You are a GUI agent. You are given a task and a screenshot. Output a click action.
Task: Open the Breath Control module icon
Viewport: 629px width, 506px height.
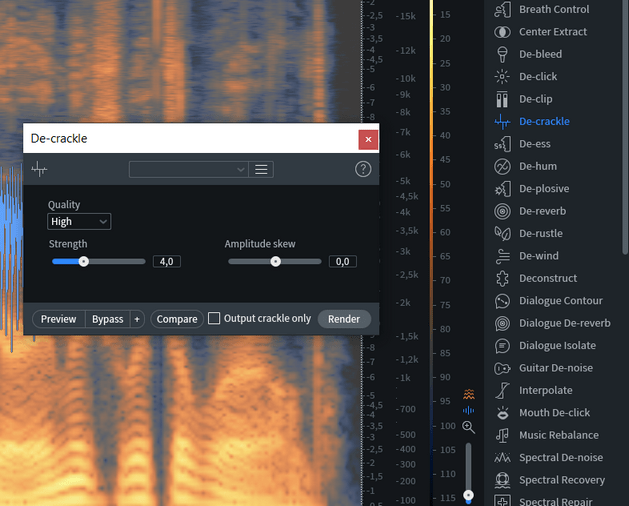[502, 9]
